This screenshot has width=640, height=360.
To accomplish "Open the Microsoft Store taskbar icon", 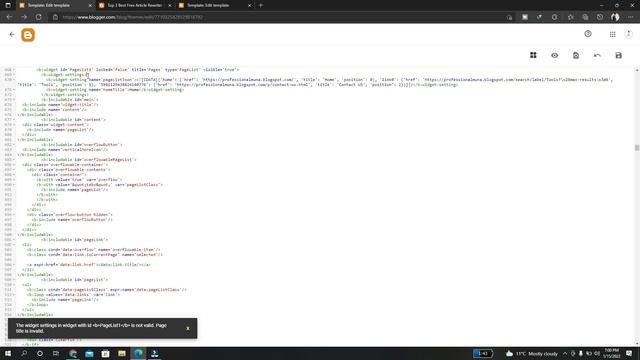I will click(105, 353).
